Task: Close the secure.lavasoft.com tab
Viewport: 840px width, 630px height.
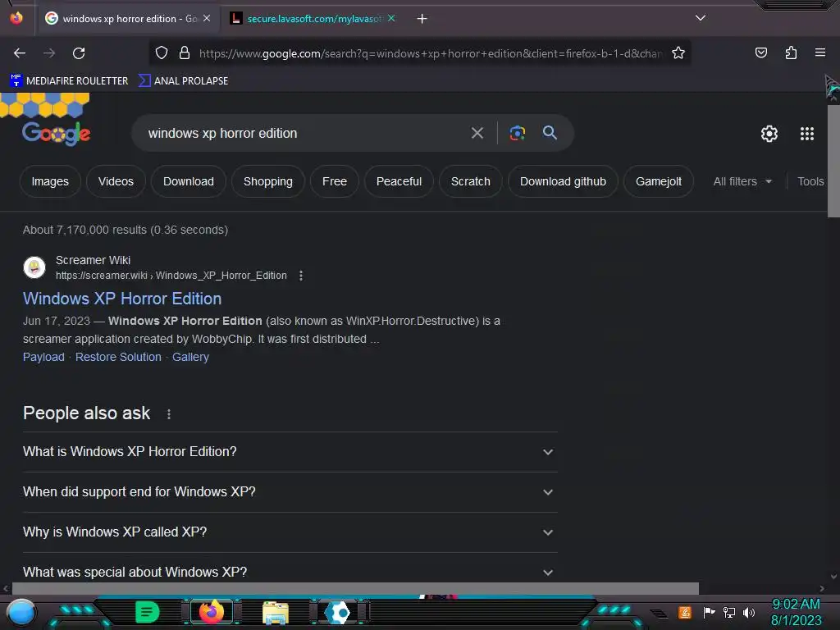Action: tap(391, 18)
